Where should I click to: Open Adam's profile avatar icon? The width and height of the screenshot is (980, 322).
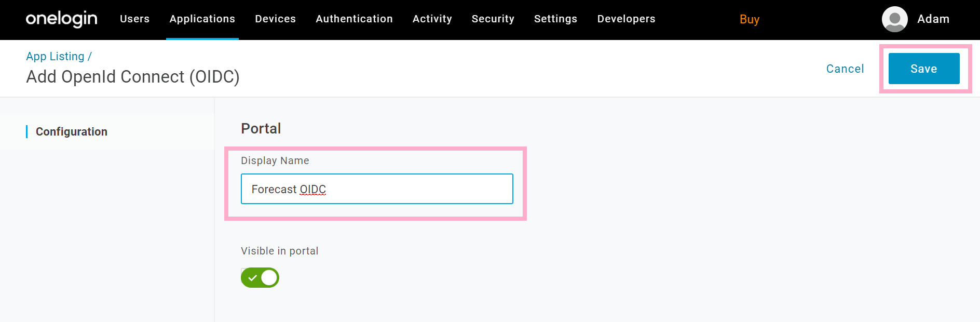tap(894, 19)
